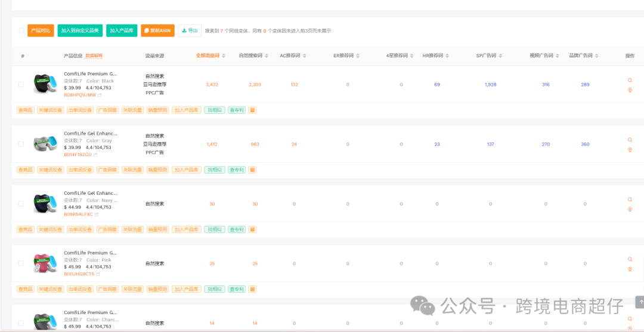644x332 pixels.
Task: Click 出单词反查 under the Gray product
Action: click(80, 169)
